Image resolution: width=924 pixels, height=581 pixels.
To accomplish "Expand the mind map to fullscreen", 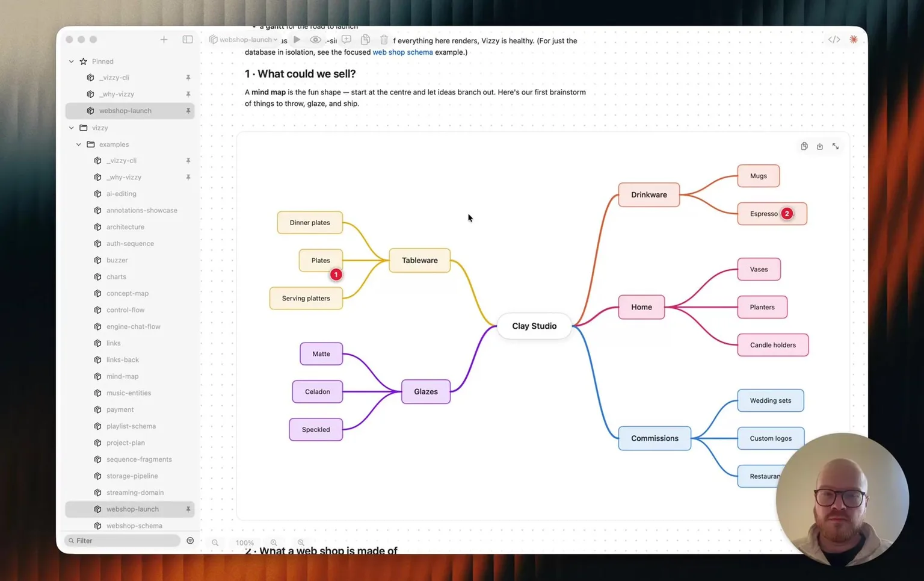I will (x=836, y=146).
